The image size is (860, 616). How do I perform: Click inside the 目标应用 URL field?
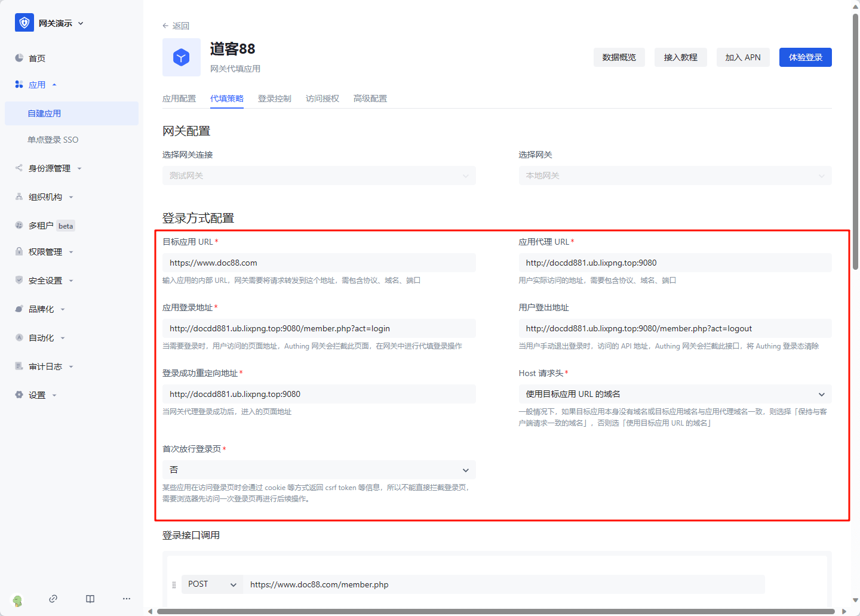(319, 263)
